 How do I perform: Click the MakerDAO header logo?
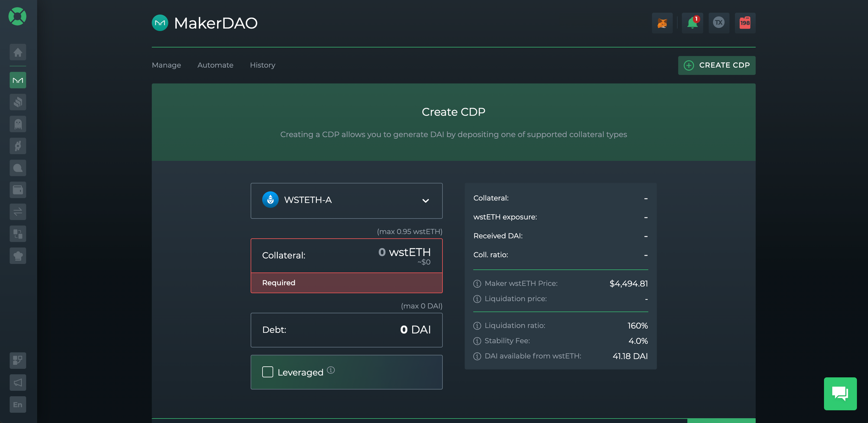[x=160, y=23]
